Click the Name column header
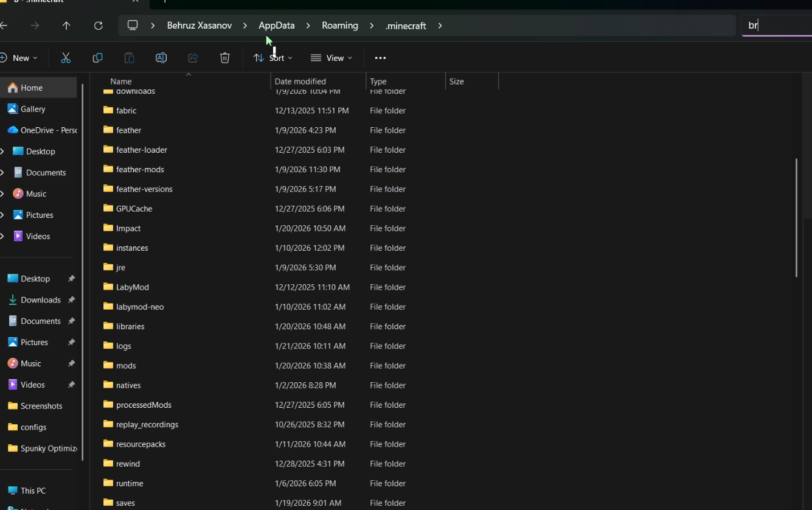 tap(121, 82)
